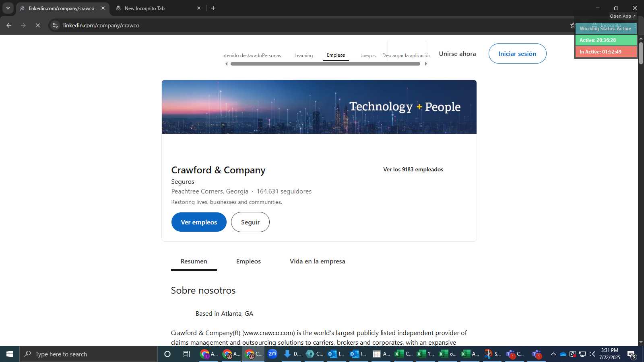The width and height of the screenshot is (644, 362).
Task: Click the Crawford & Company heading
Action: coord(218,170)
